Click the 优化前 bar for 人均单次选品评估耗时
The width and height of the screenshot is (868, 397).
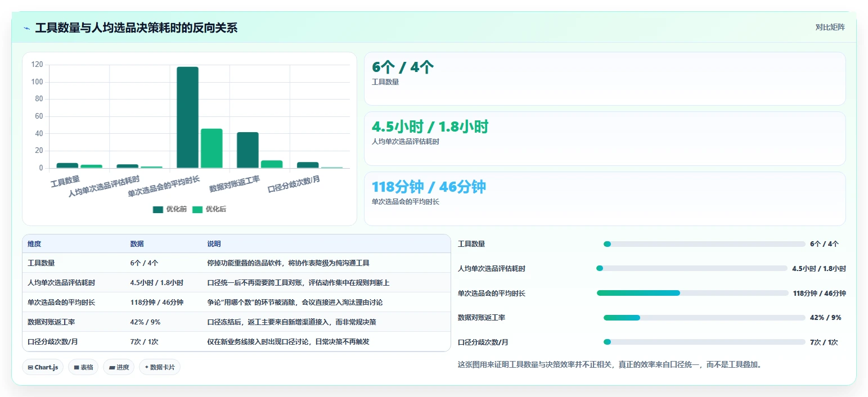tap(127, 166)
